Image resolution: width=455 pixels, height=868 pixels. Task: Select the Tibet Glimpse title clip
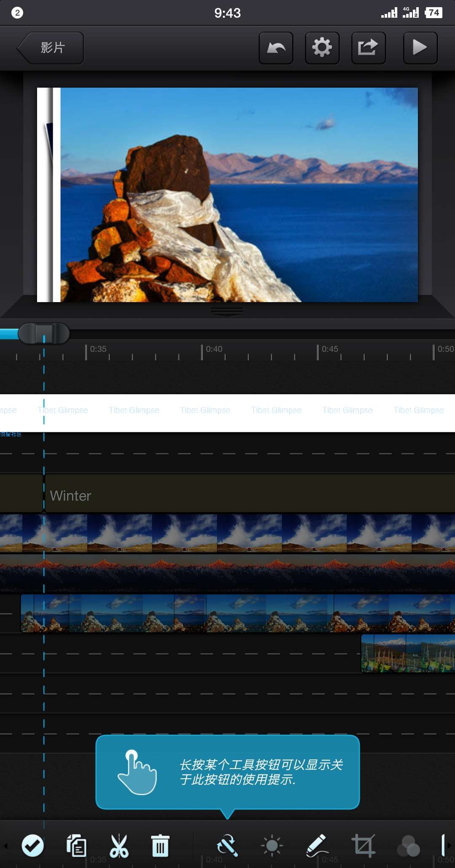(x=227, y=413)
